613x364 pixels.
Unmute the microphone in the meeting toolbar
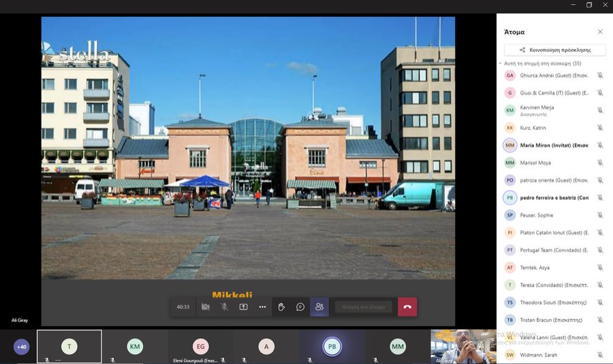(x=224, y=307)
